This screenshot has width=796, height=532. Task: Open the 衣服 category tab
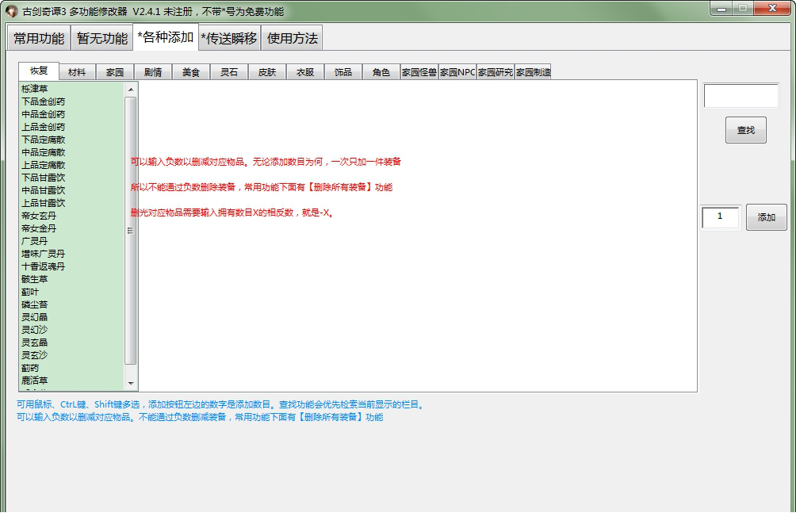(x=305, y=72)
